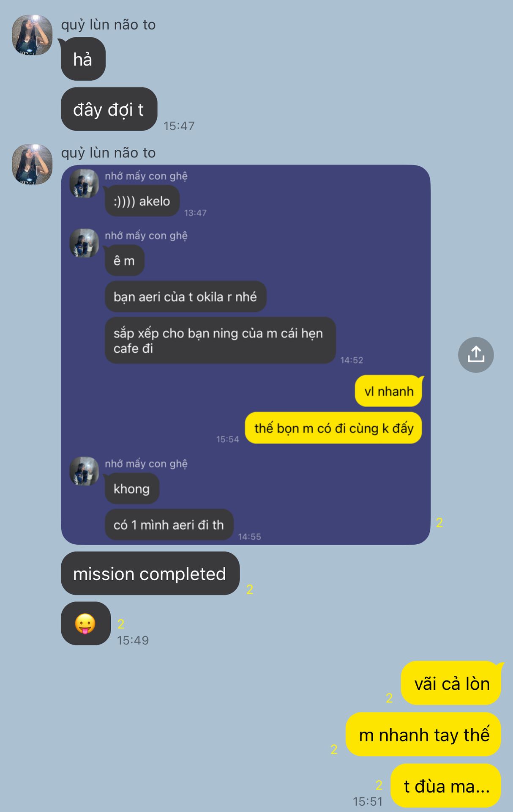Tap the "nhớ mấy con ghệ" name above akelo
The width and height of the screenshot is (513, 812).
pos(146,176)
